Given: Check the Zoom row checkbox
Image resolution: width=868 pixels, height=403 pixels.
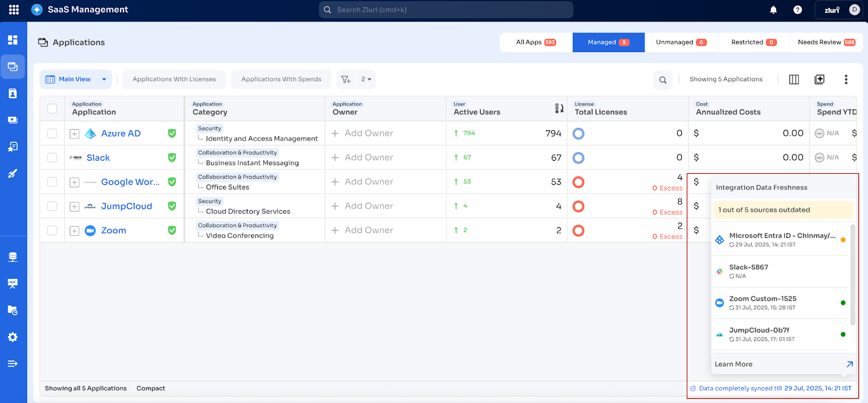Looking at the screenshot, I should pyautogui.click(x=52, y=230).
